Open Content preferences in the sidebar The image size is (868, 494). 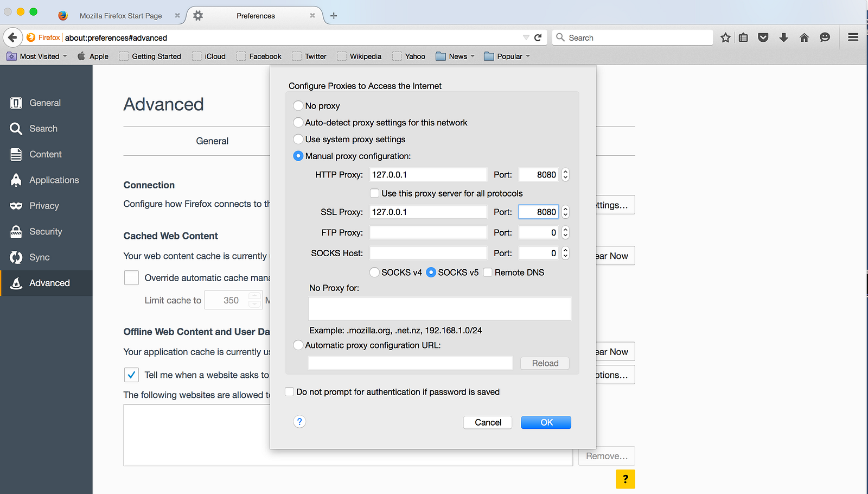tap(46, 154)
